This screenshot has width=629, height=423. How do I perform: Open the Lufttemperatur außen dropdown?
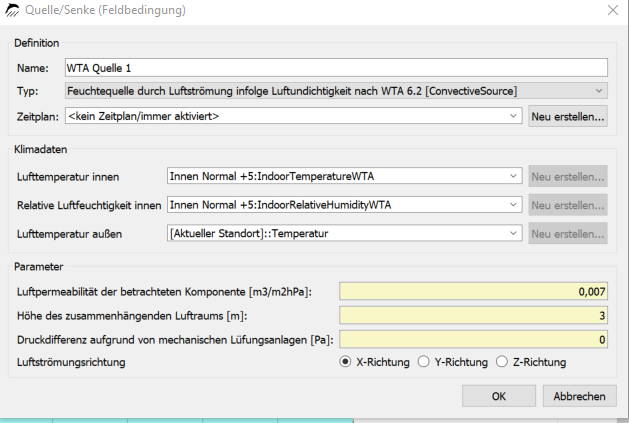coord(345,234)
